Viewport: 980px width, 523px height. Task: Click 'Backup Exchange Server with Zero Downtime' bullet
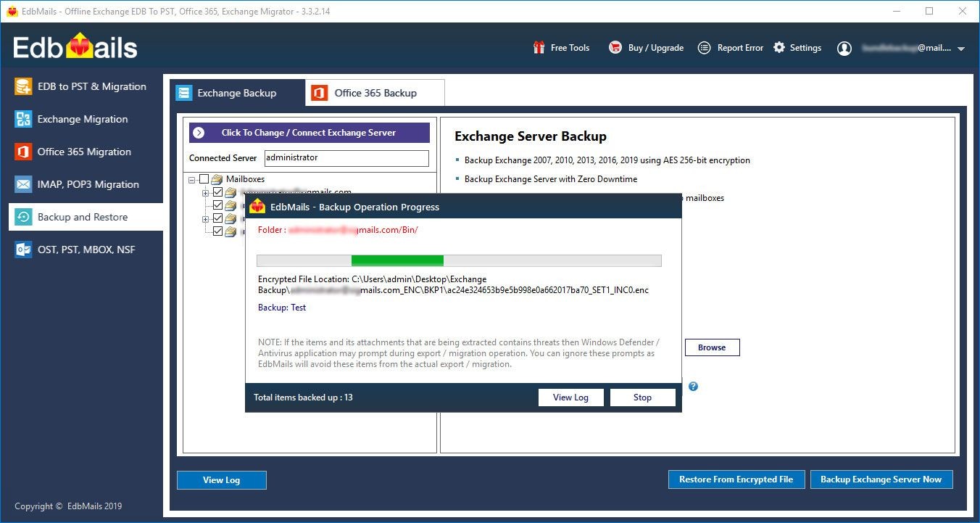click(551, 179)
